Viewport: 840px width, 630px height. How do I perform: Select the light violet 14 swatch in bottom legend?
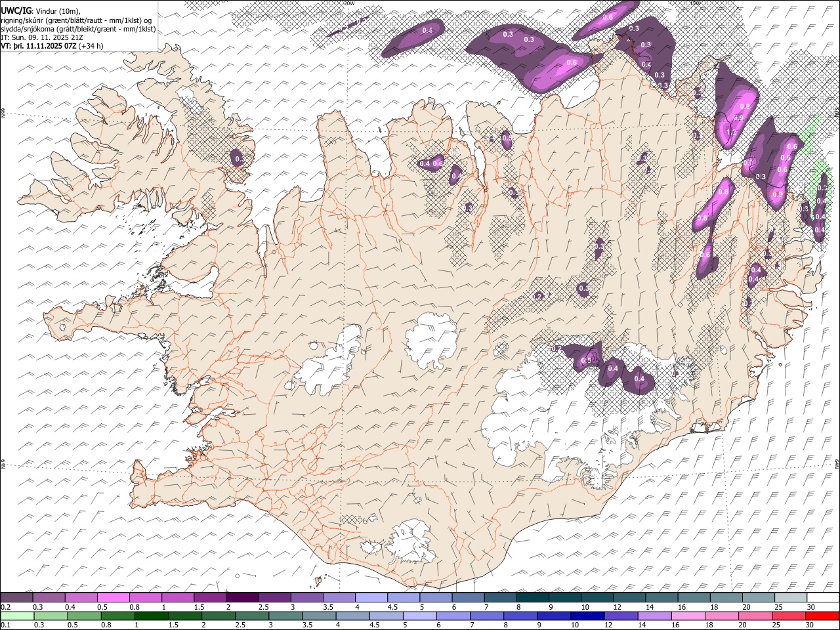pyautogui.click(x=655, y=616)
